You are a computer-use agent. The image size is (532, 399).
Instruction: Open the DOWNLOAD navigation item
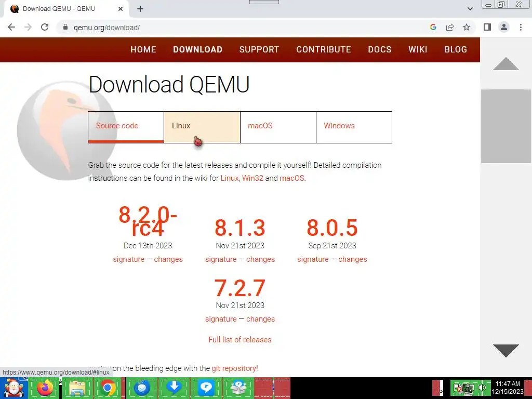(197, 49)
